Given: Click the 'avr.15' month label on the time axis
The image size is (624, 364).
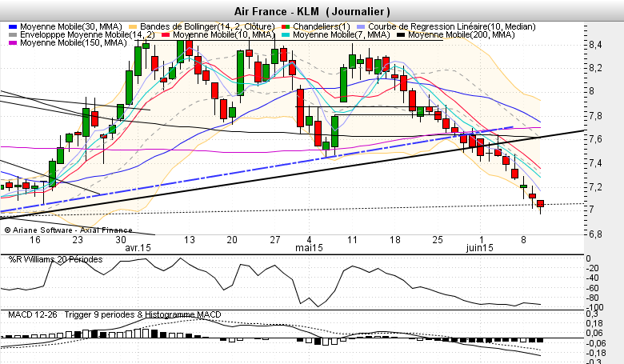Looking at the screenshot, I should coord(138,248).
